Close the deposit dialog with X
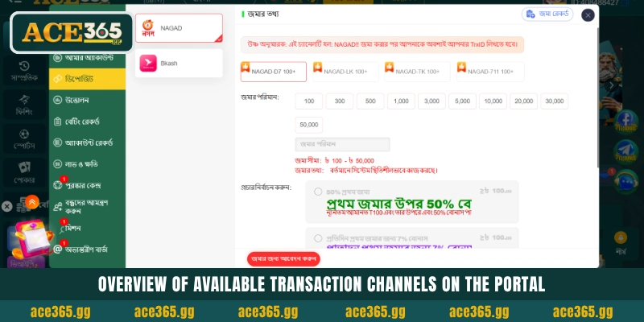 [x=588, y=15]
